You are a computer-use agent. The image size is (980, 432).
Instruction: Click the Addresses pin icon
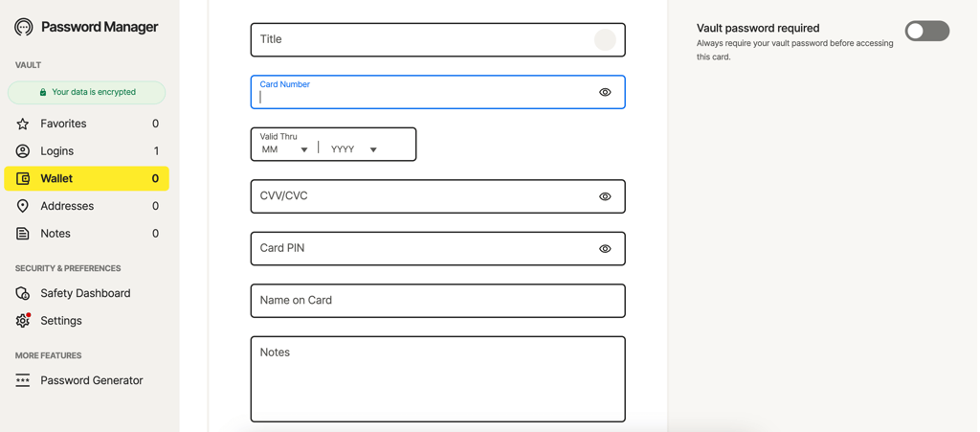click(x=23, y=206)
